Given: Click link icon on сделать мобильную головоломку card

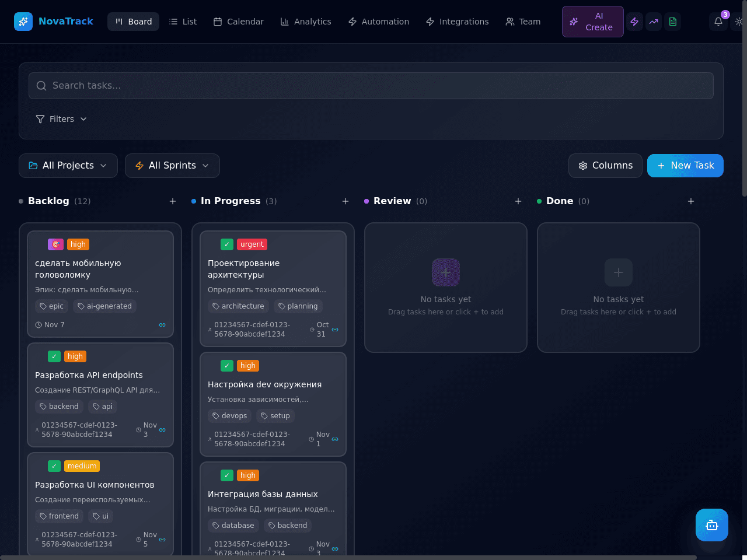Looking at the screenshot, I should pyautogui.click(x=162, y=325).
